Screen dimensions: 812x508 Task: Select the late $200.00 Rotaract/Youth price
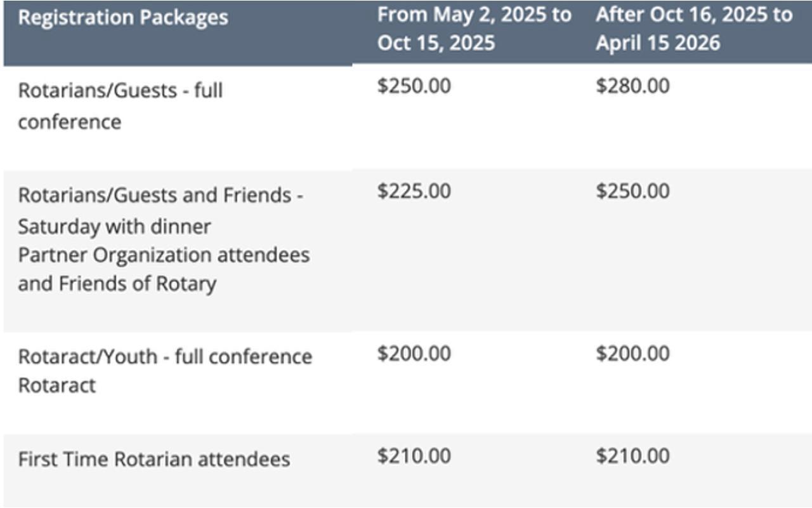coord(632,353)
